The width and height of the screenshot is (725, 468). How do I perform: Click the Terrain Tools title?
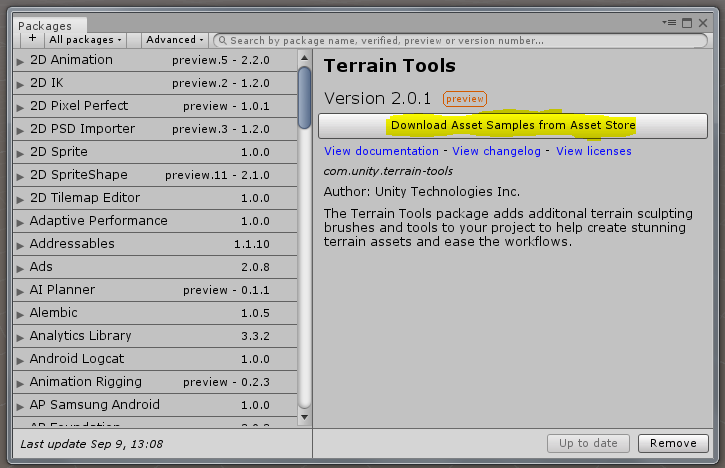coord(390,66)
